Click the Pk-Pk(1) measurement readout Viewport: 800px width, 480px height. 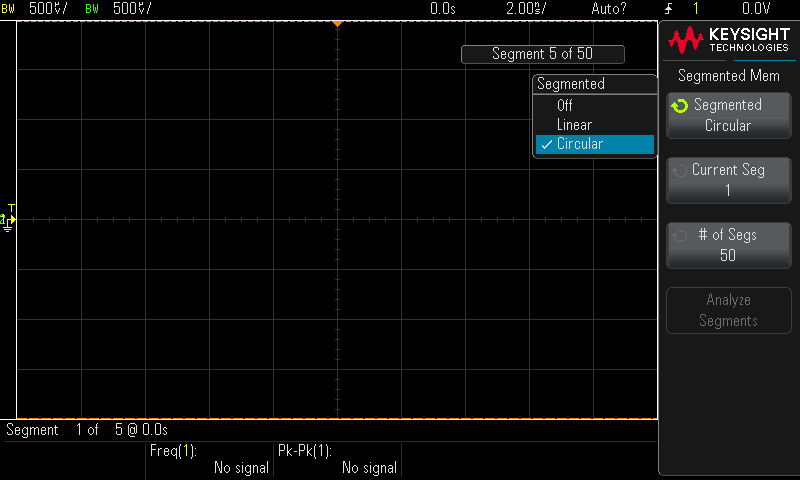click(337, 459)
